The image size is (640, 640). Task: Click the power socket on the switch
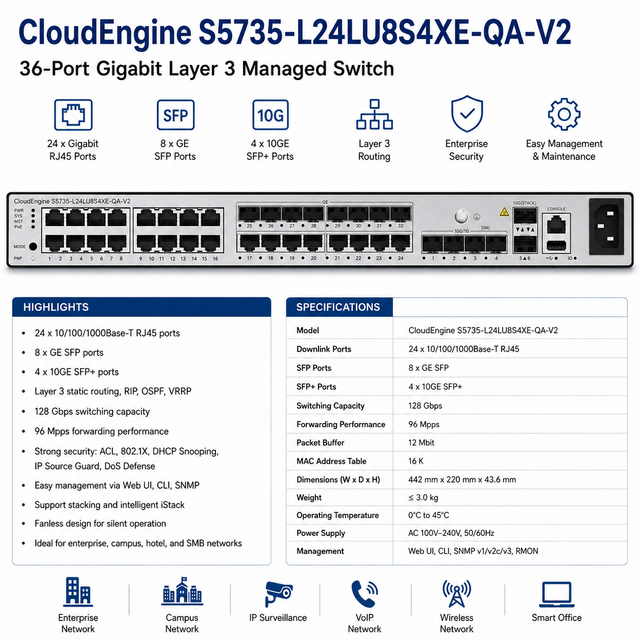[606, 227]
